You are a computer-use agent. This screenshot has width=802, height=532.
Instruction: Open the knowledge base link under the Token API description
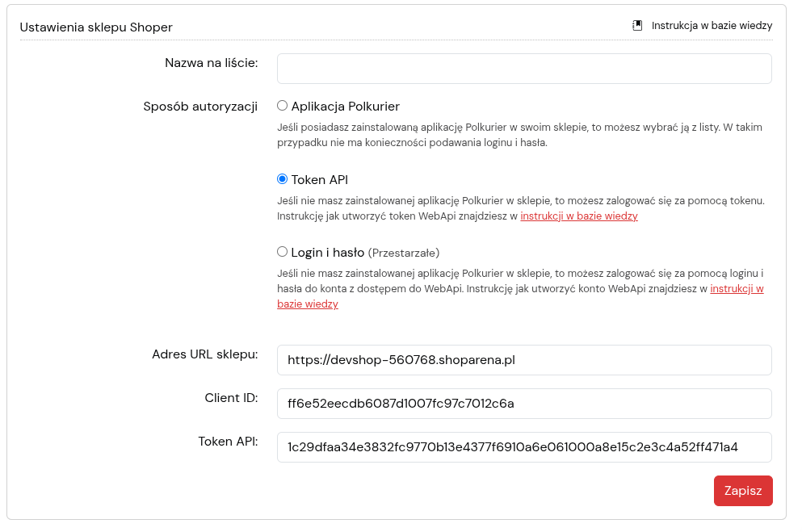coord(579,216)
